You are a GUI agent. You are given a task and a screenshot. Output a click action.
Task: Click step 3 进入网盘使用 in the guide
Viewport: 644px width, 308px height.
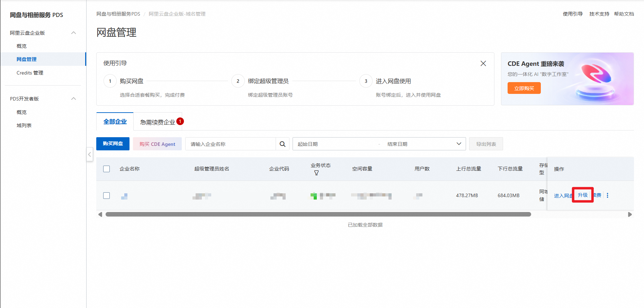(393, 81)
